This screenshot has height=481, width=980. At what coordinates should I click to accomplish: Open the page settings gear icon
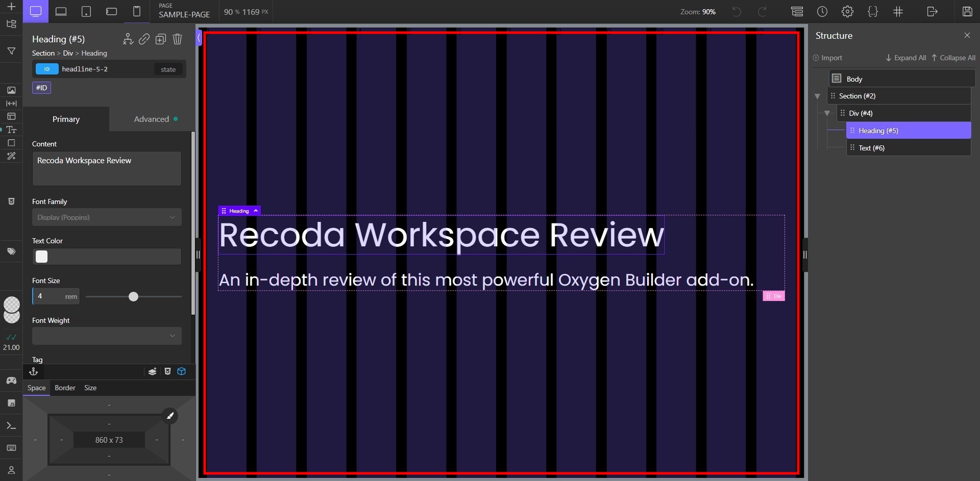(x=848, y=11)
